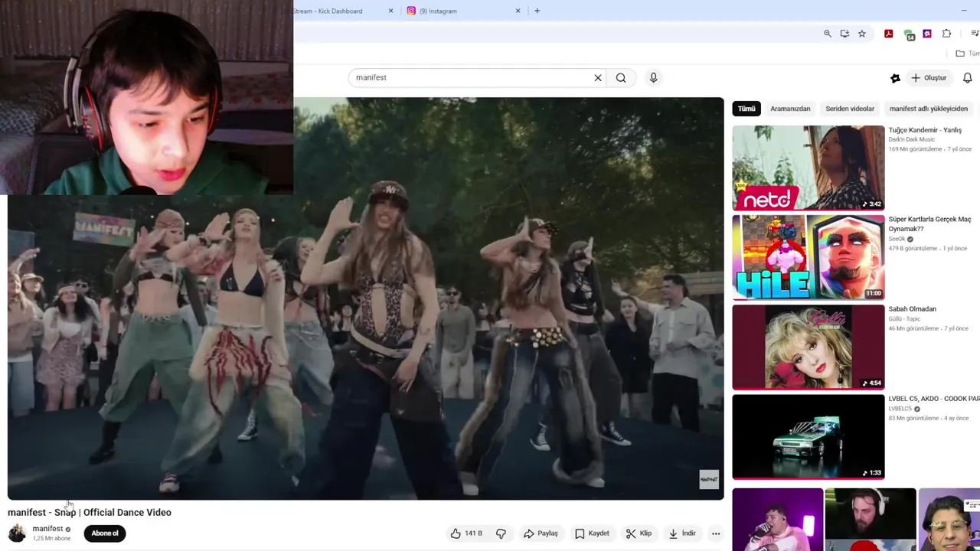Select the Aramanızdan filter chip
This screenshot has width=980, height=551.
click(790, 109)
